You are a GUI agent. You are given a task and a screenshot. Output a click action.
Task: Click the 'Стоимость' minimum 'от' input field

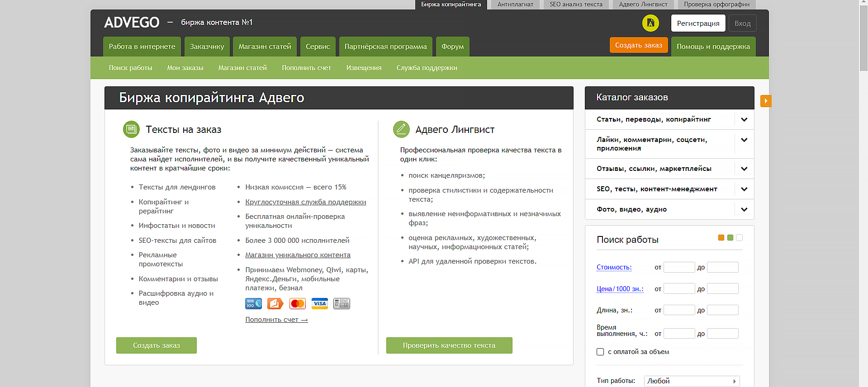(679, 267)
